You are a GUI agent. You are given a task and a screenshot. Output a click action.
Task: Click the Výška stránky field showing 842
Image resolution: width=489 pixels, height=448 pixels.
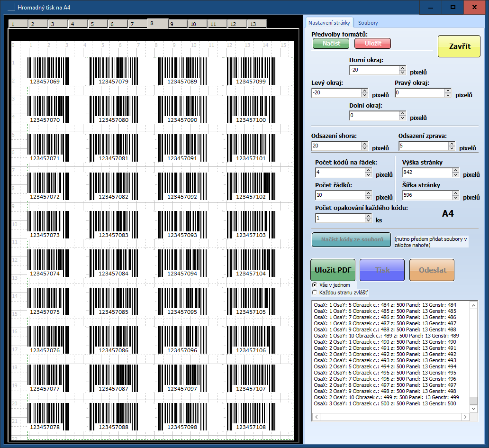(x=427, y=172)
